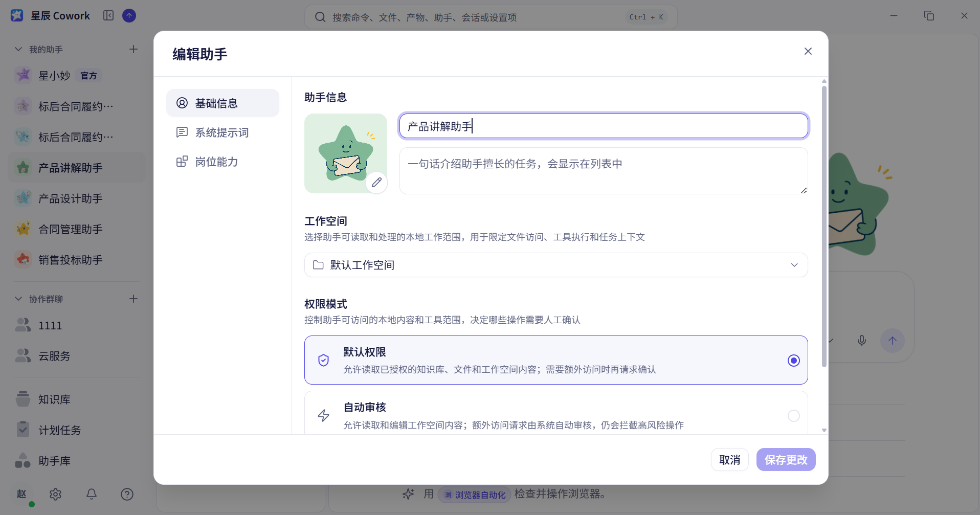The width and height of the screenshot is (980, 515).
Task: Select 星小妙 assistant
Action: tap(77, 76)
